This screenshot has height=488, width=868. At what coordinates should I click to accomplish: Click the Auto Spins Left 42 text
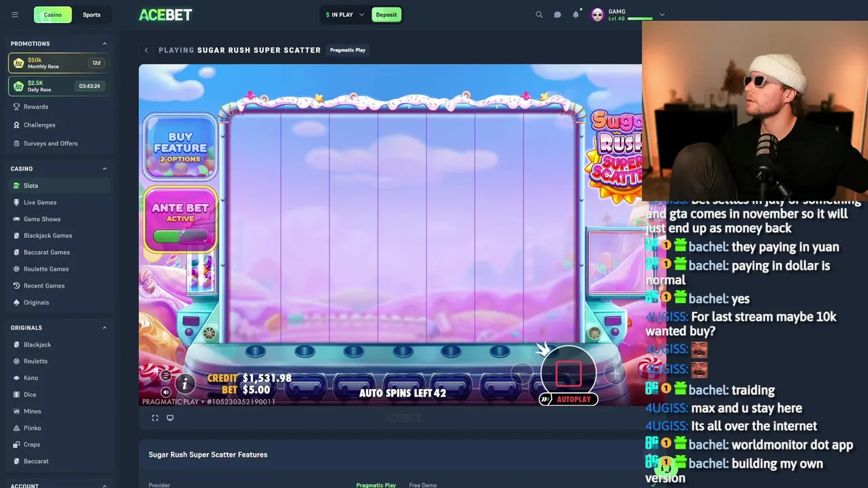pyautogui.click(x=403, y=393)
